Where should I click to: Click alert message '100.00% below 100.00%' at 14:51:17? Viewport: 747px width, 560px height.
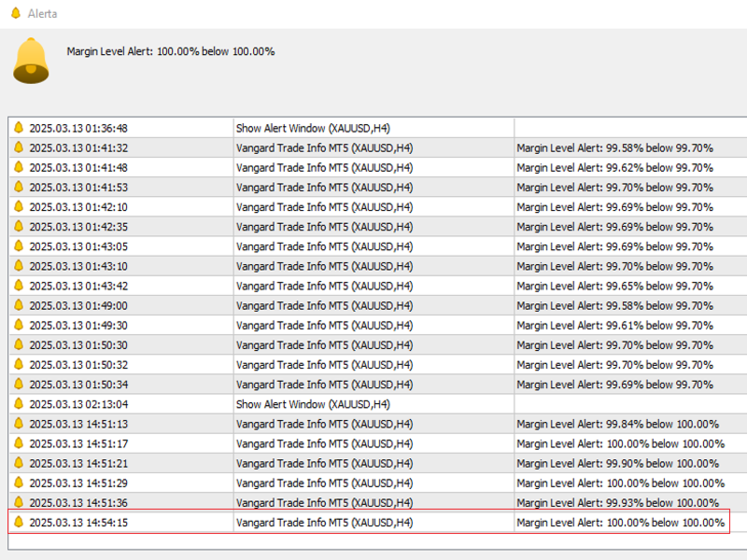click(620, 444)
